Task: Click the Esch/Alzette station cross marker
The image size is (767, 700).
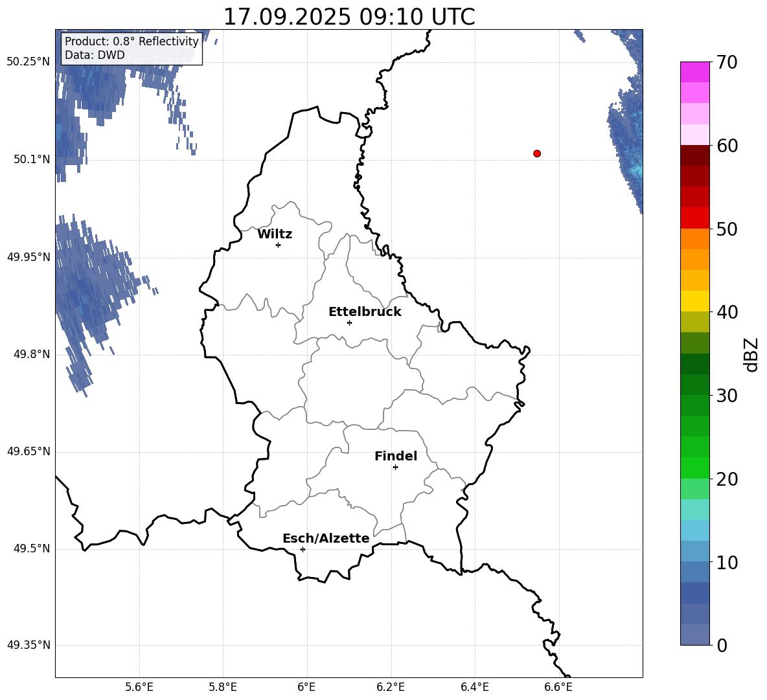Action: pos(303,549)
